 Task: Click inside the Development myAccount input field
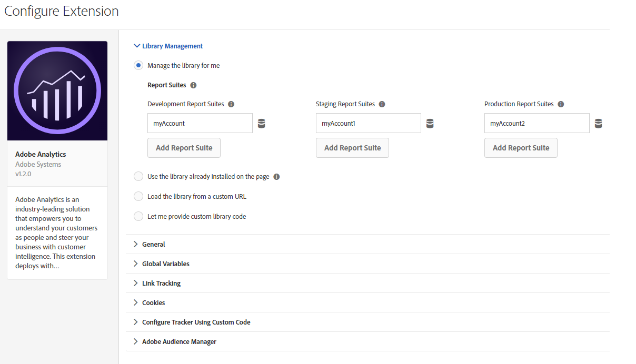click(x=200, y=123)
